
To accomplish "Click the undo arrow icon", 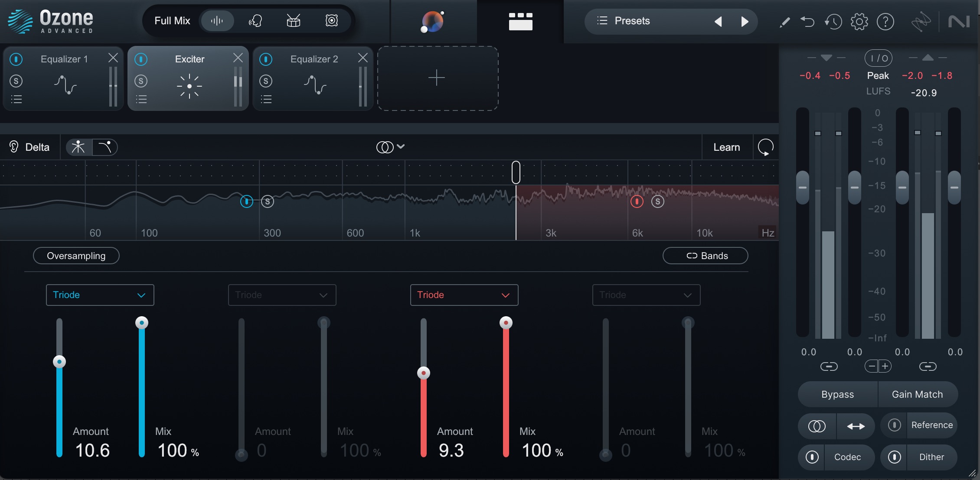I will (x=807, y=22).
